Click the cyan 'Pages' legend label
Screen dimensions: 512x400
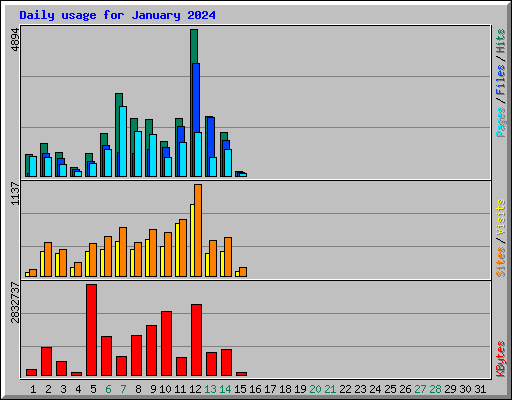[x=501, y=122]
